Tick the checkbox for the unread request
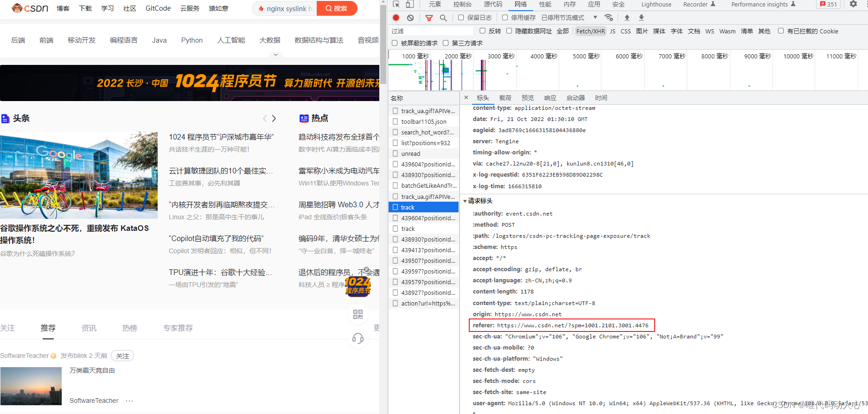 click(x=395, y=153)
